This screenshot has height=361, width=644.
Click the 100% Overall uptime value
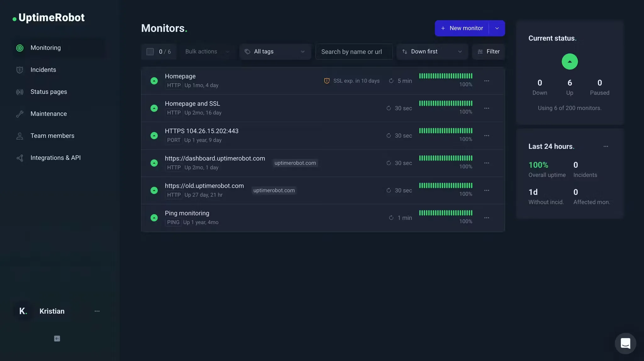click(x=538, y=165)
